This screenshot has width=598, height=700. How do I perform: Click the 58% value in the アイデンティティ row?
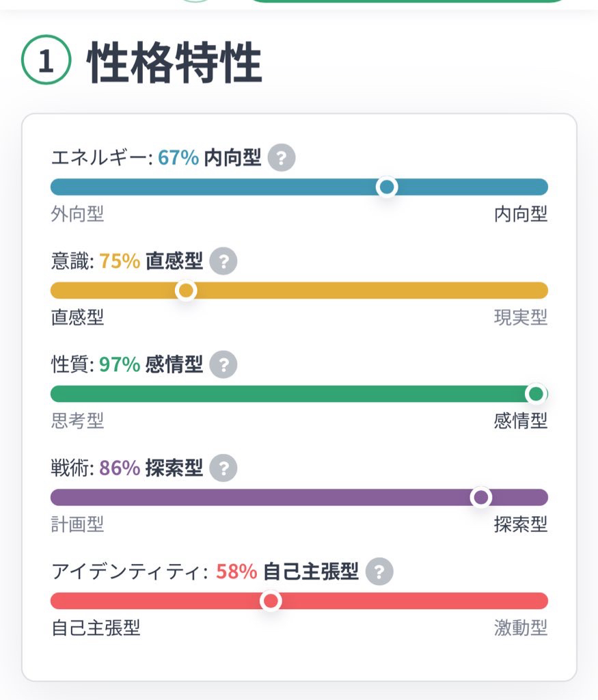(236, 571)
